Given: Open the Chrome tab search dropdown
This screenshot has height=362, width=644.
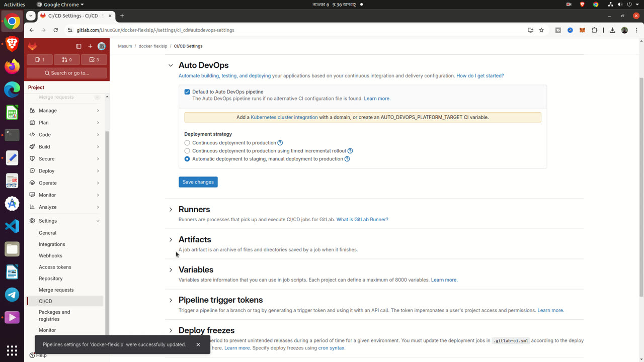Looking at the screenshot, I should [31, 16].
